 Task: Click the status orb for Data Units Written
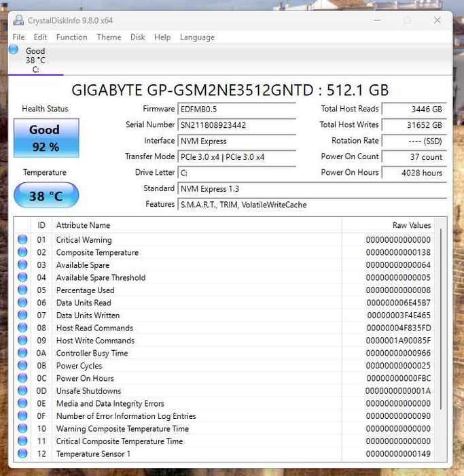click(x=22, y=315)
